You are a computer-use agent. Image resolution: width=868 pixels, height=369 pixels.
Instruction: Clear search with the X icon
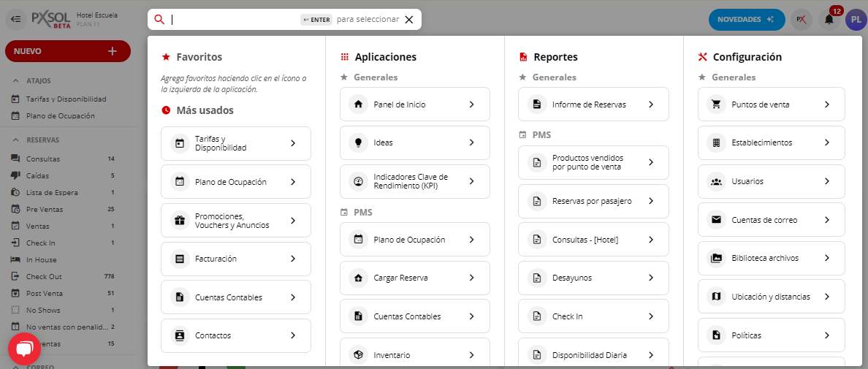tap(409, 20)
